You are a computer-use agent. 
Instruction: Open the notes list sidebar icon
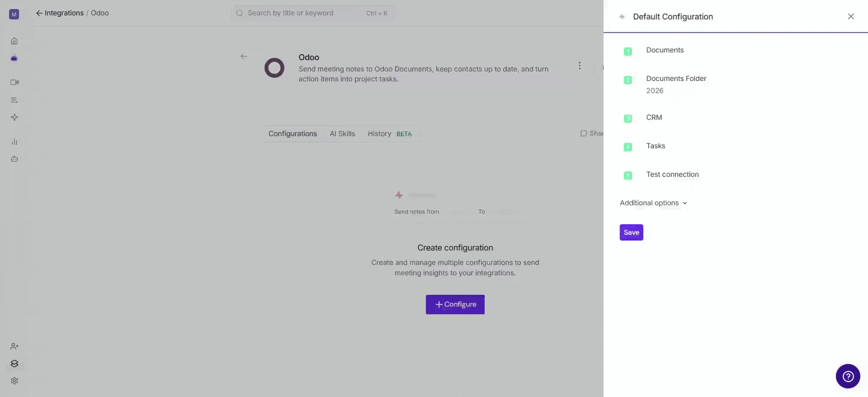point(14,100)
